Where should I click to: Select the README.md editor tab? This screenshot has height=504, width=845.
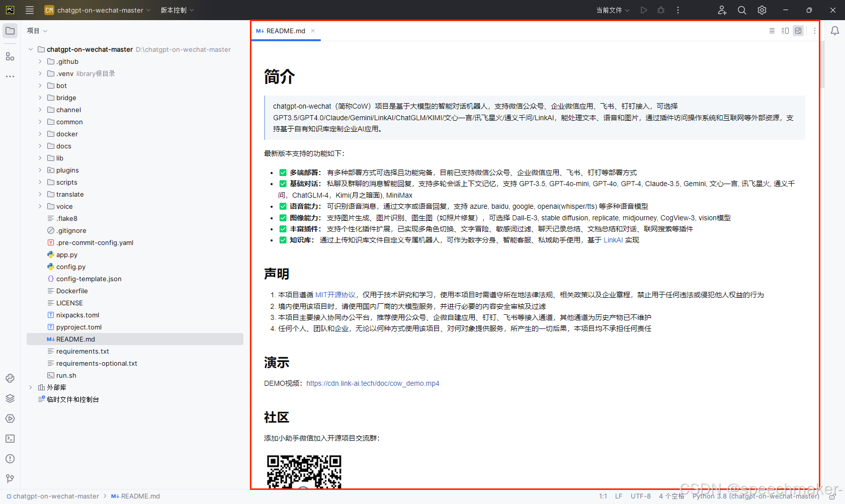(x=286, y=31)
